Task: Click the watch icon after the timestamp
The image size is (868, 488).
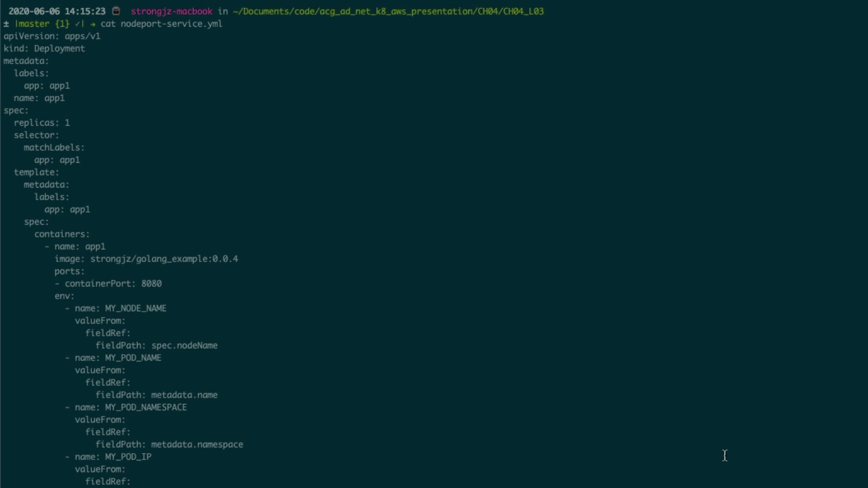Action: point(116,11)
